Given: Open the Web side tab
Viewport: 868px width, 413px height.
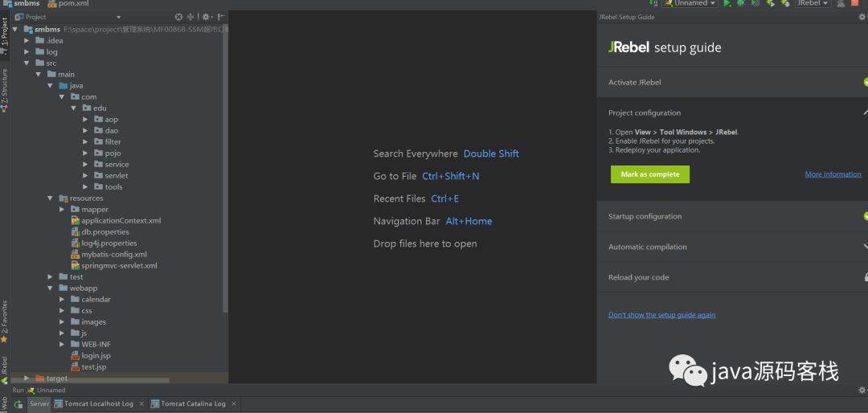Looking at the screenshot, I should 5,403.
